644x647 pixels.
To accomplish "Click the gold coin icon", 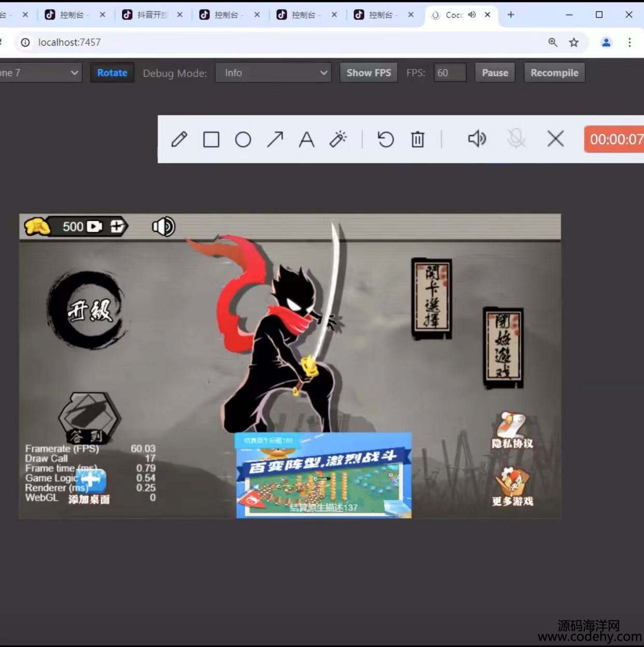I will [37, 227].
